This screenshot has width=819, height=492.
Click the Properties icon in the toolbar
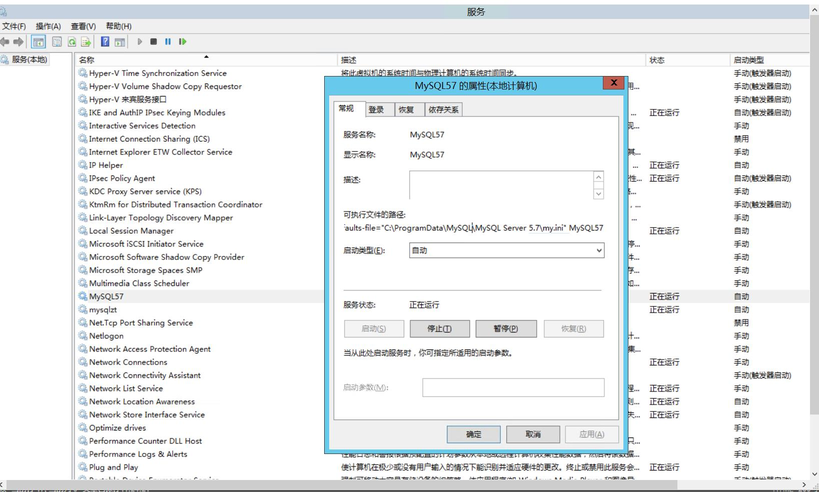[57, 42]
